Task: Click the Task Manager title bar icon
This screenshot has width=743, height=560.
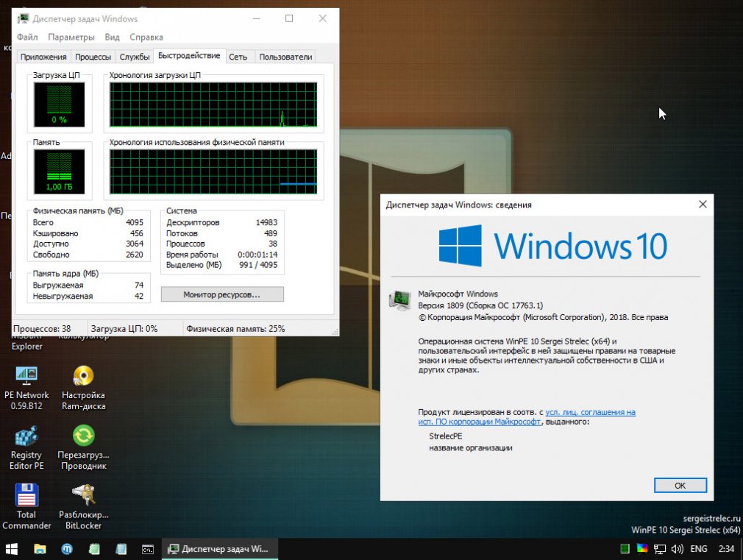Action: [23, 18]
